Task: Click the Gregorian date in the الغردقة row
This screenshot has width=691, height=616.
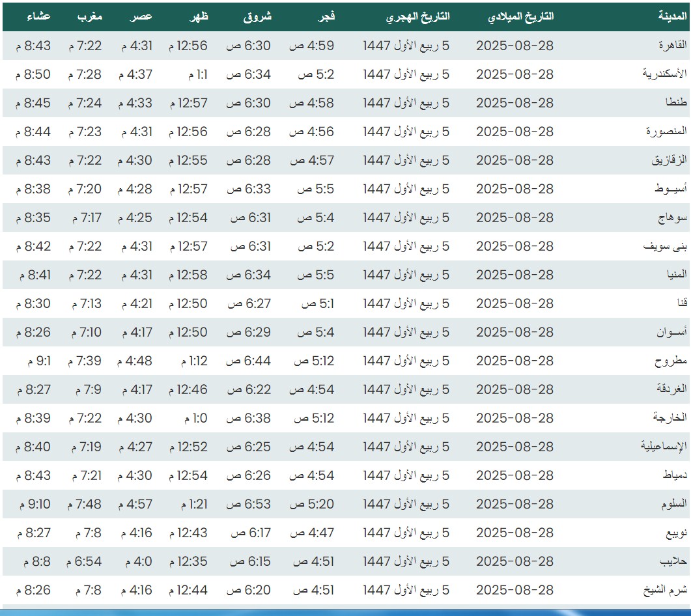Action: [x=515, y=389]
